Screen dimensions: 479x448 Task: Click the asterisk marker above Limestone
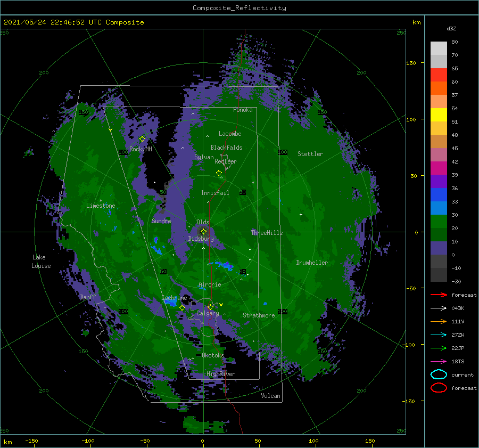101,201
